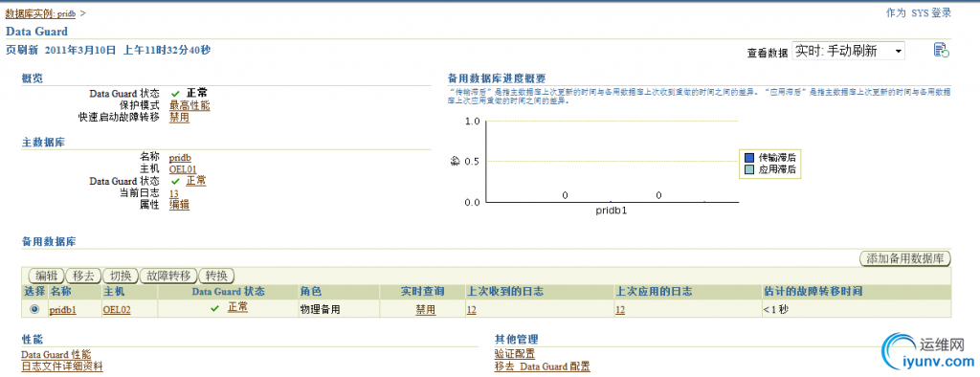Click the green check beside overview 正常
980x377 pixels.
tap(175, 94)
